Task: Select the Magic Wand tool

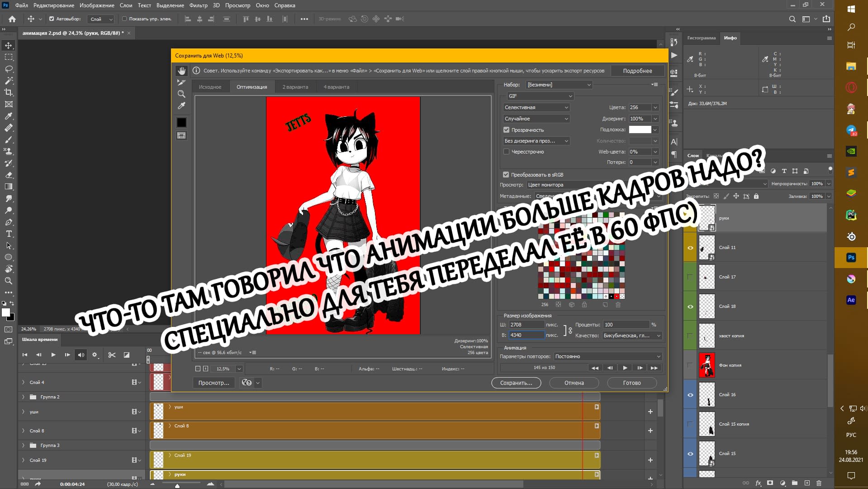Action: pyautogui.click(x=9, y=81)
